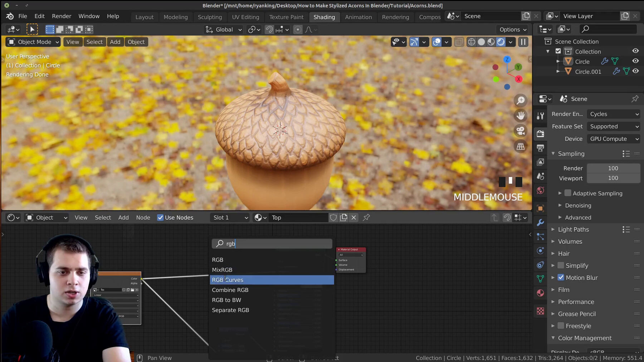Image resolution: width=644 pixels, height=362 pixels.
Task: Expand the Light Paths panel
Action: pos(573,229)
